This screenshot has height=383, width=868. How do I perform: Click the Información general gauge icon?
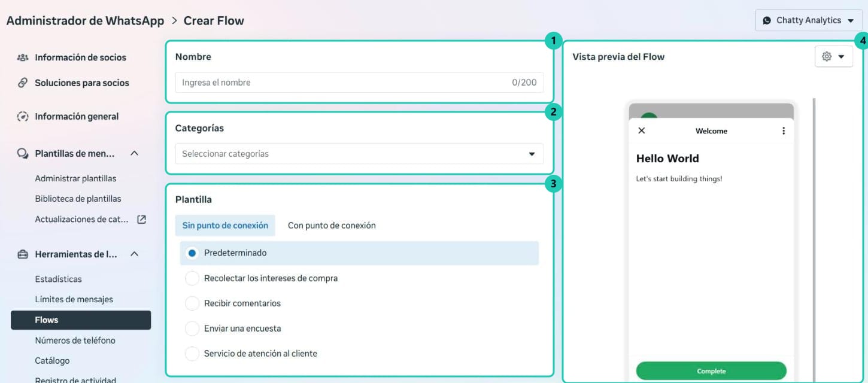(23, 116)
